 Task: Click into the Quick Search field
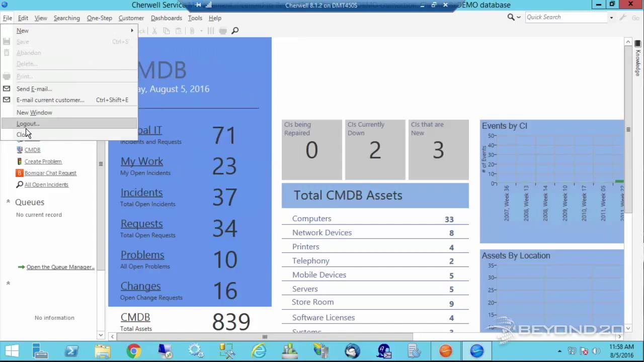566,17
